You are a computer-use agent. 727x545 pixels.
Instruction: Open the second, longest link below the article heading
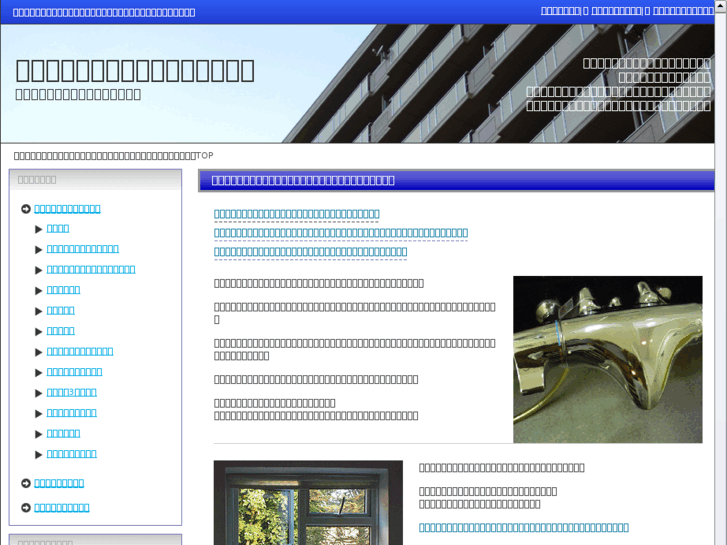pos(341,233)
